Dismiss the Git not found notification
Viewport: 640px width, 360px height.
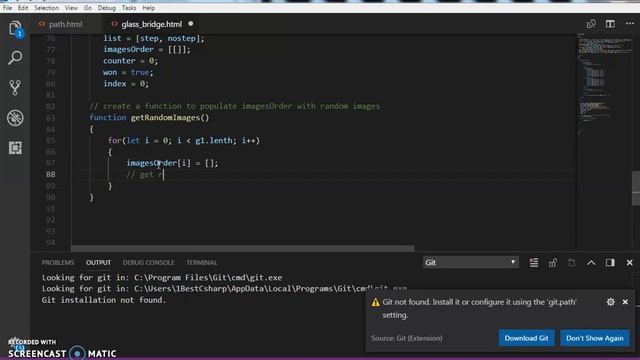point(625,302)
